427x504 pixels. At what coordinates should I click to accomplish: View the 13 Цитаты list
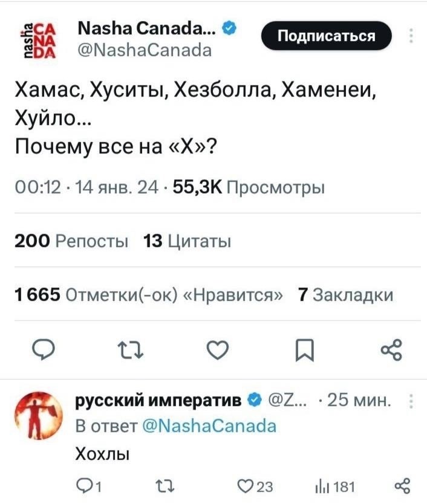187,242
